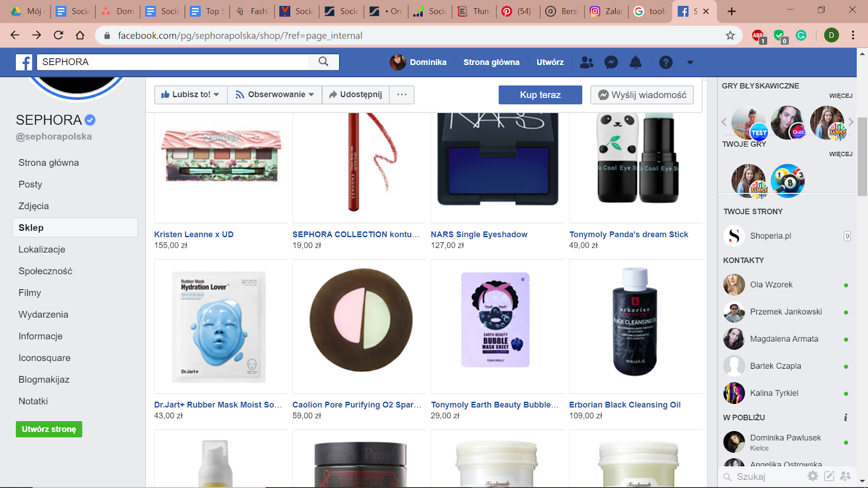Screen dimensions: 868x488
Task: Open the Chrome profile avatar D
Action: point(831,35)
